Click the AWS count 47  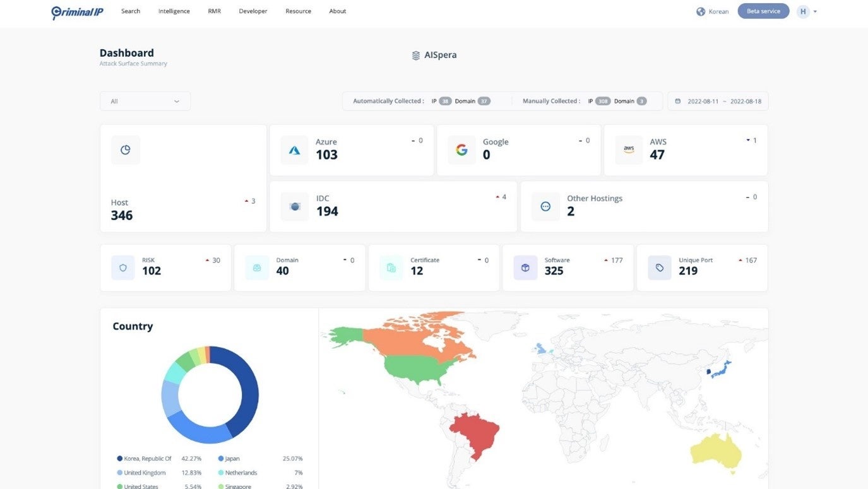click(x=657, y=155)
